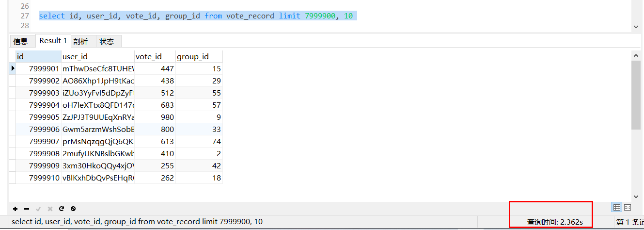Screen dimensions: 644x230
Task: Click the vote_id column header
Action: (154, 57)
